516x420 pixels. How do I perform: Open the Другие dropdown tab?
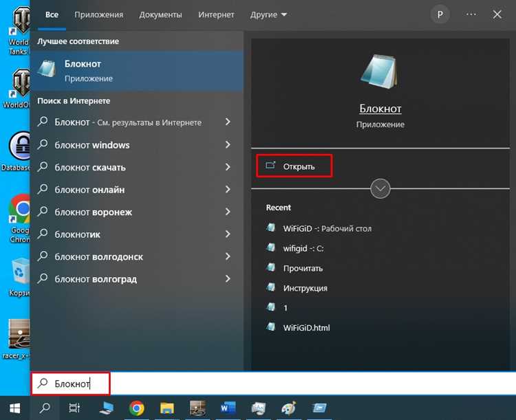pos(268,15)
